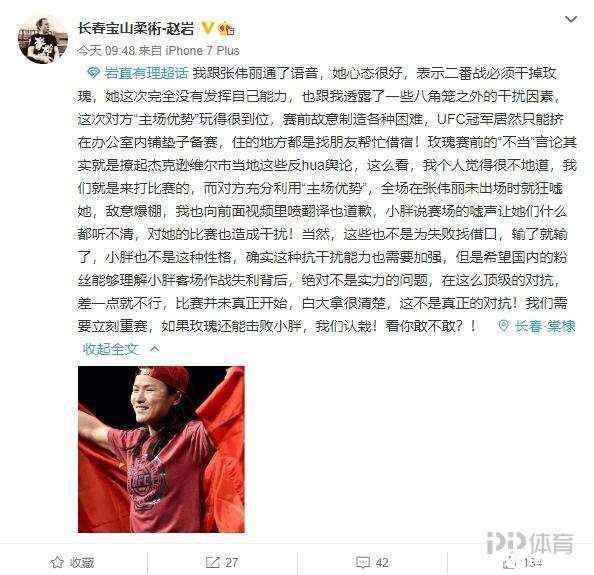The height and width of the screenshot is (575, 594).
Task: Open the 长春·常绿 location link
Action: point(545,326)
